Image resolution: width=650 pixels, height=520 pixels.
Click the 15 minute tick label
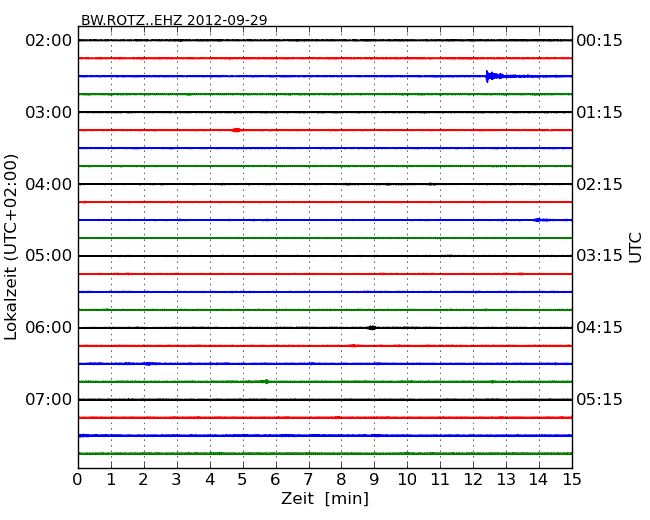tap(572, 480)
